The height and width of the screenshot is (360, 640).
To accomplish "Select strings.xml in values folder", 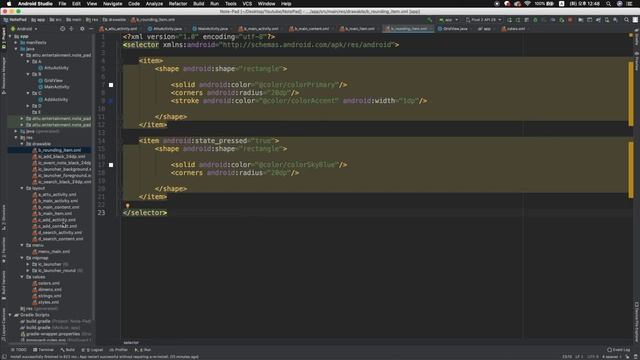I will (47, 296).
